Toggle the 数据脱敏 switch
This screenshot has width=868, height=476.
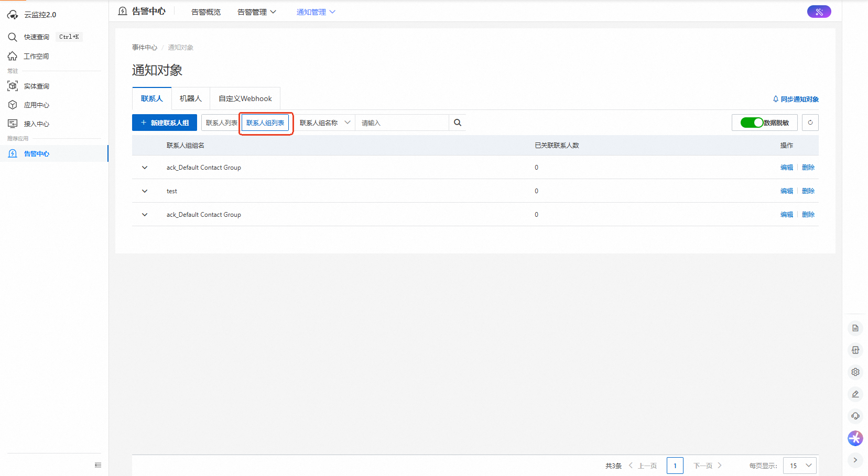[x=752, y=123]
